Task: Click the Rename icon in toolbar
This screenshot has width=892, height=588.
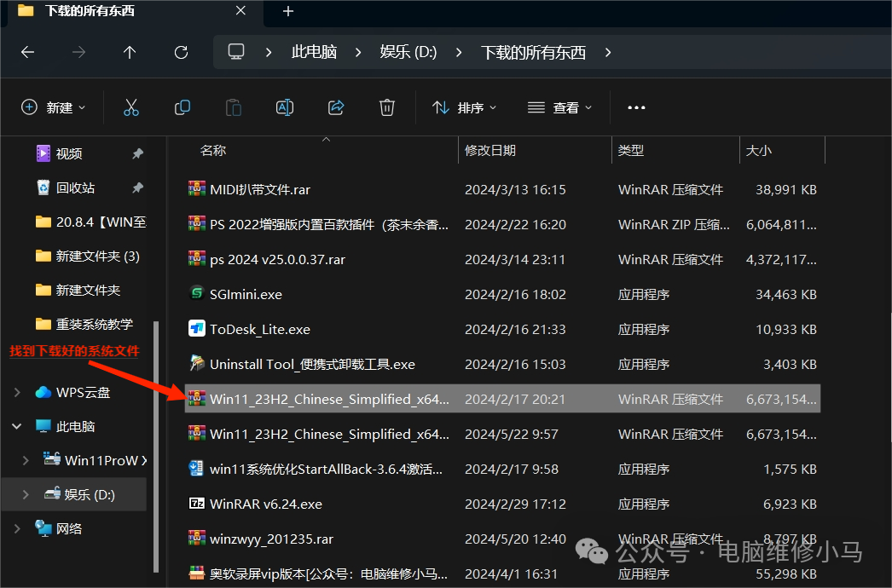Action: pyautogui.click(x=285, y=107)
